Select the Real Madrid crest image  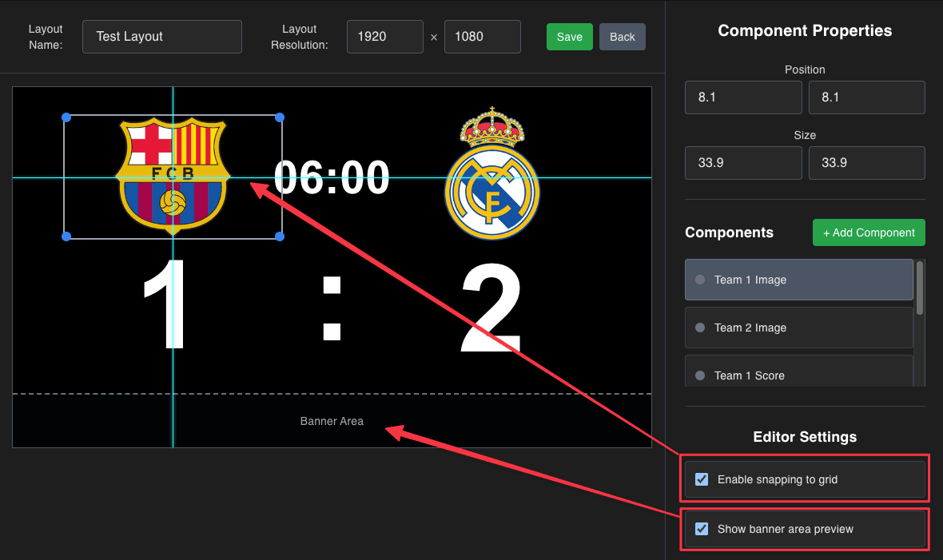(x=492, y=173)
